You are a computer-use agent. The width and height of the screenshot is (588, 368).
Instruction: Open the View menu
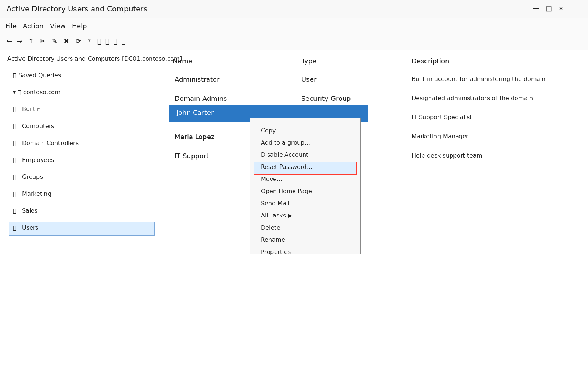click(58, 26)
